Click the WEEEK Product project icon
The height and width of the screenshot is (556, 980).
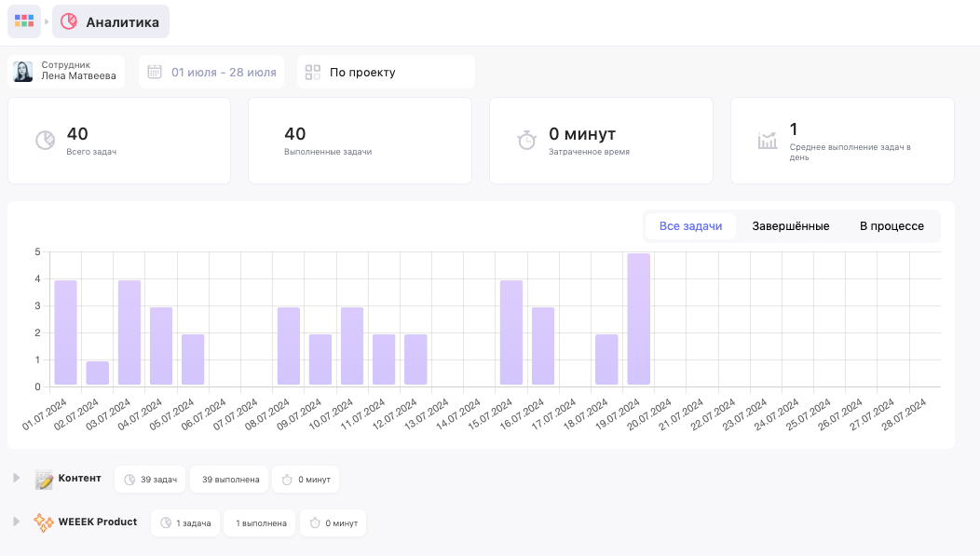pyautogui.click(x=44, y=522)
